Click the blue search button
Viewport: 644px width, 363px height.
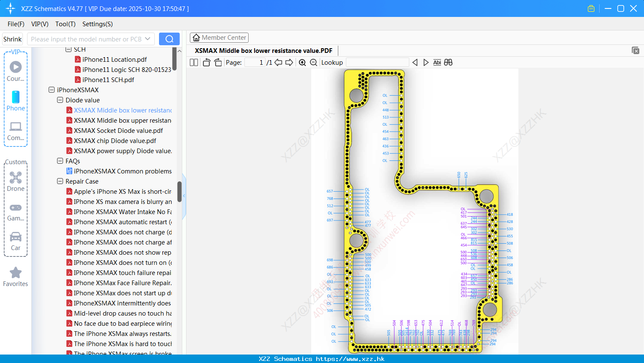pyautogui.click(x=169, y=39)
